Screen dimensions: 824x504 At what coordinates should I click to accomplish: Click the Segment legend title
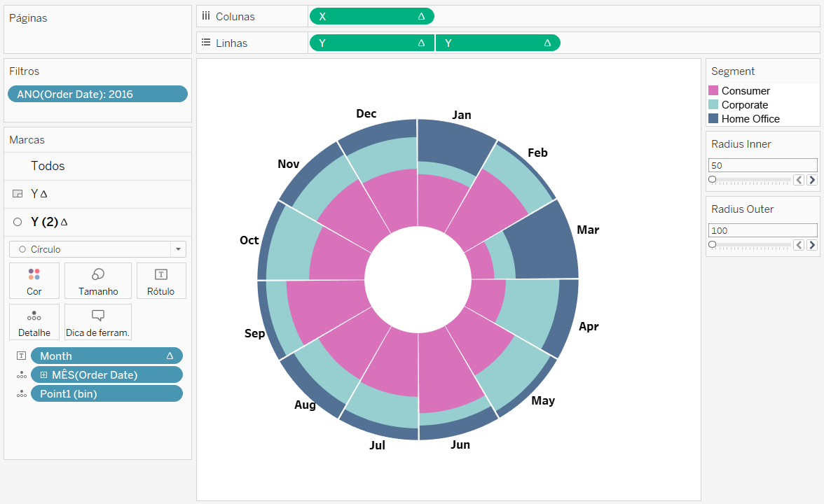click(733, 71)
